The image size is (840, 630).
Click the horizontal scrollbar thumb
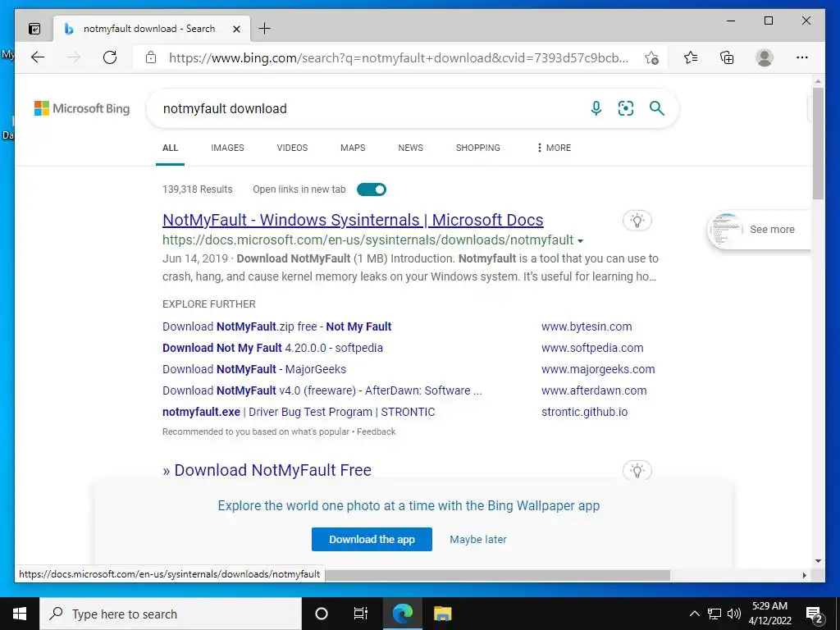[498, 575]
